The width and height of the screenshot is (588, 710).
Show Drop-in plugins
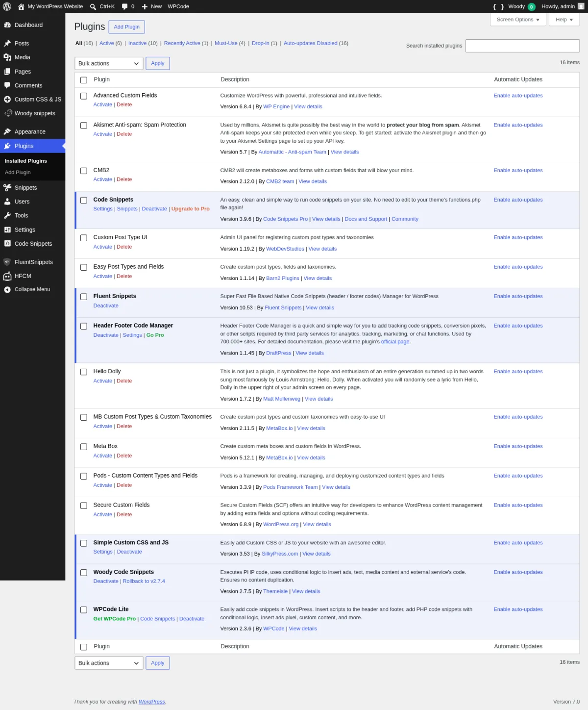tap(260, 43)
